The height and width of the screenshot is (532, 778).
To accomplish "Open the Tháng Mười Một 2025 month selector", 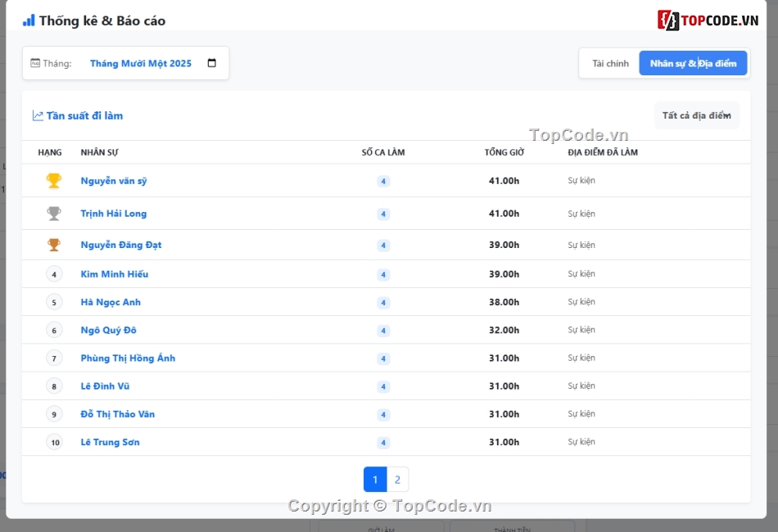I will tap(141, 63).
